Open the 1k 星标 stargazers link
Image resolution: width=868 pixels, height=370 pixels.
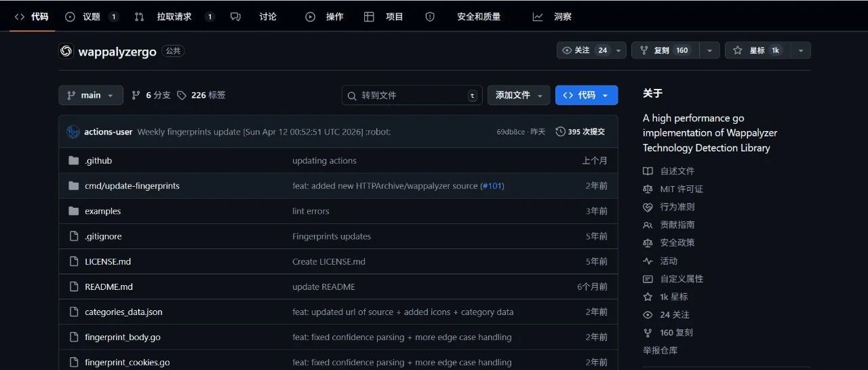point(665,297)
